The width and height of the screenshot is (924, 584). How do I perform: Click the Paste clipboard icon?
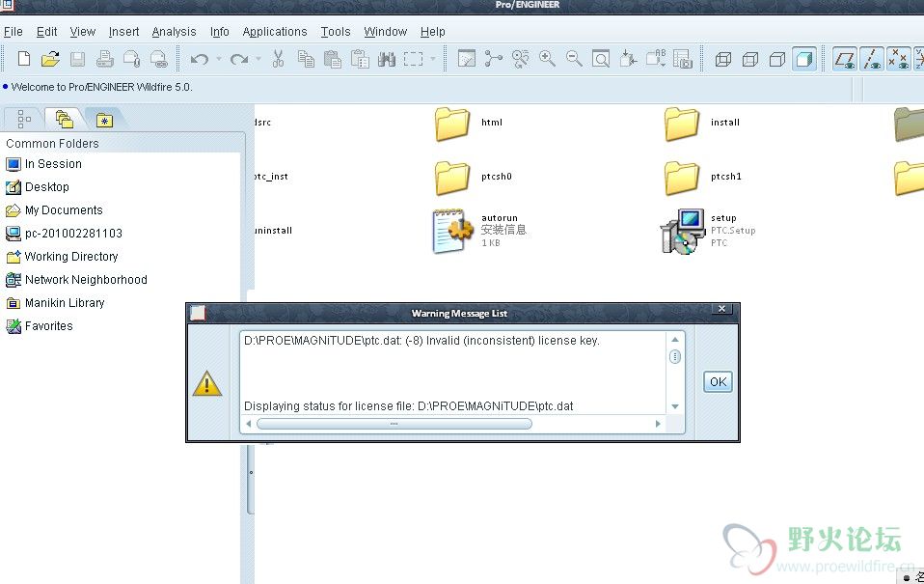coord(333,59)
